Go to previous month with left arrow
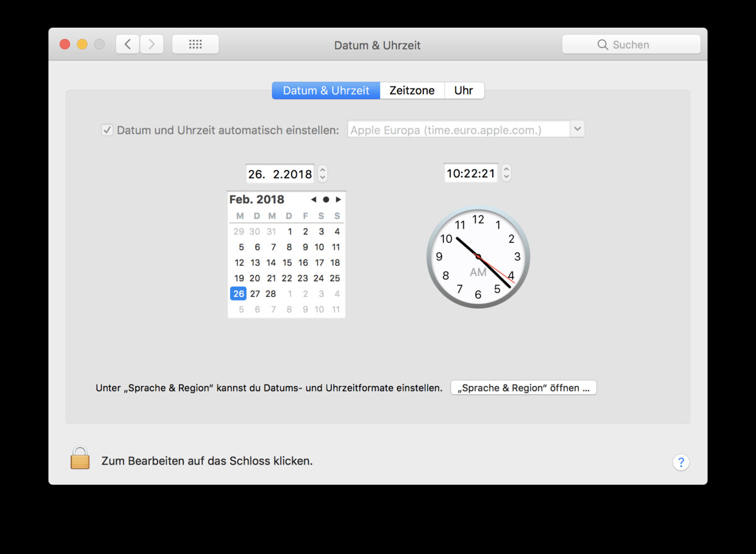756x554 pixels. [313, 199]
